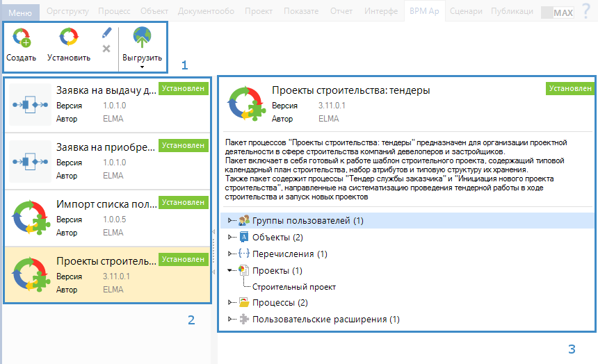
Task: Toggle the MAX switch in top bar
Action: [557, 13]
